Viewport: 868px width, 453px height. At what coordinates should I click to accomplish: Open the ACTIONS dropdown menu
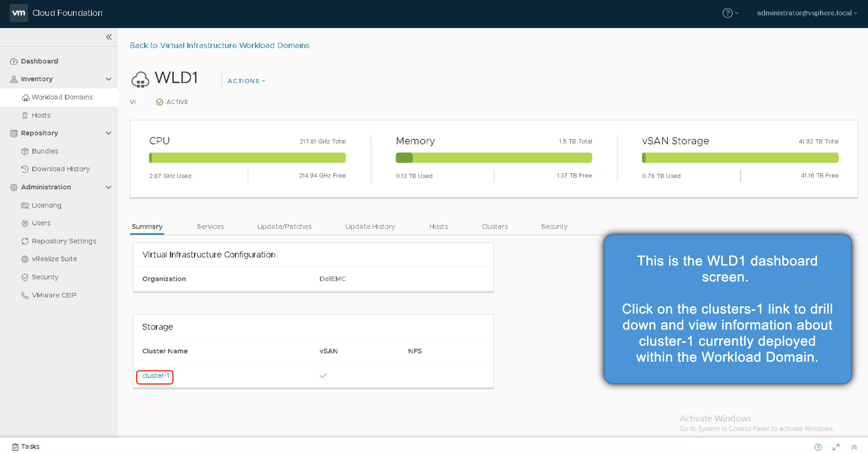tap(246, 81)
